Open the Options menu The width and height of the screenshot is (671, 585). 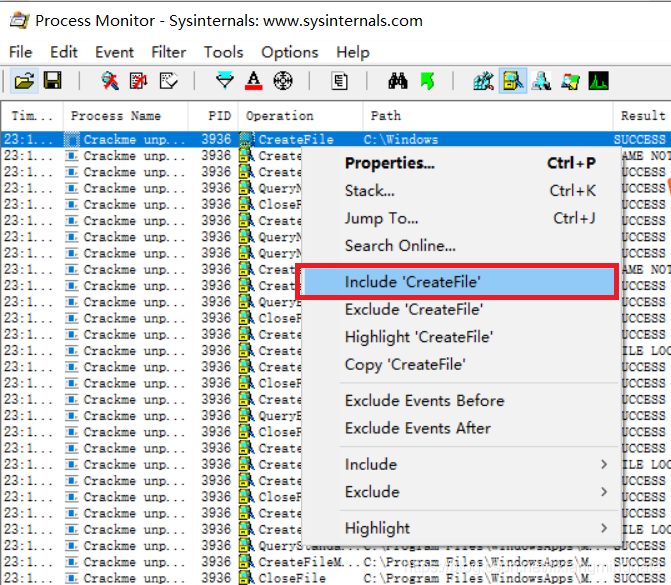pyautogui.click(x=290, y=52)
